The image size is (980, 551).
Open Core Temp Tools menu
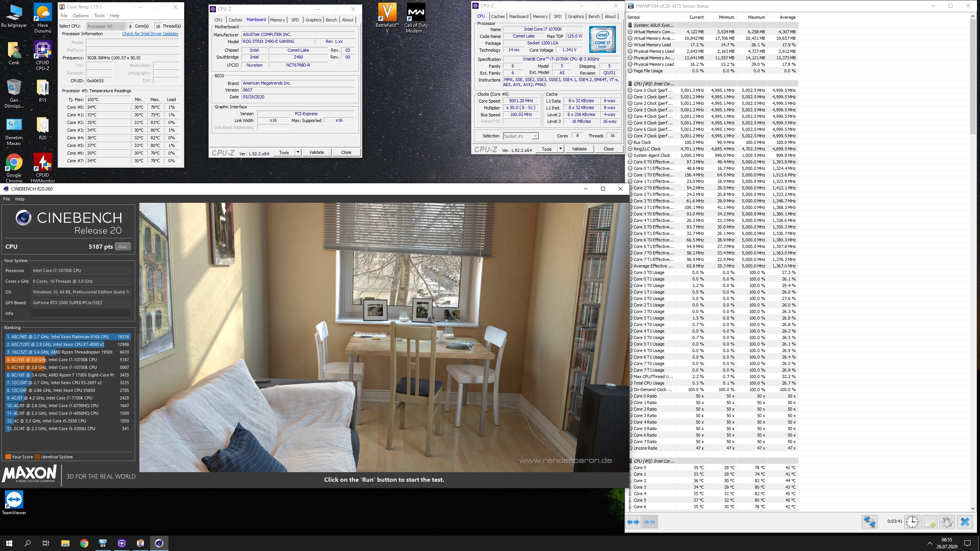click(99, 16)
